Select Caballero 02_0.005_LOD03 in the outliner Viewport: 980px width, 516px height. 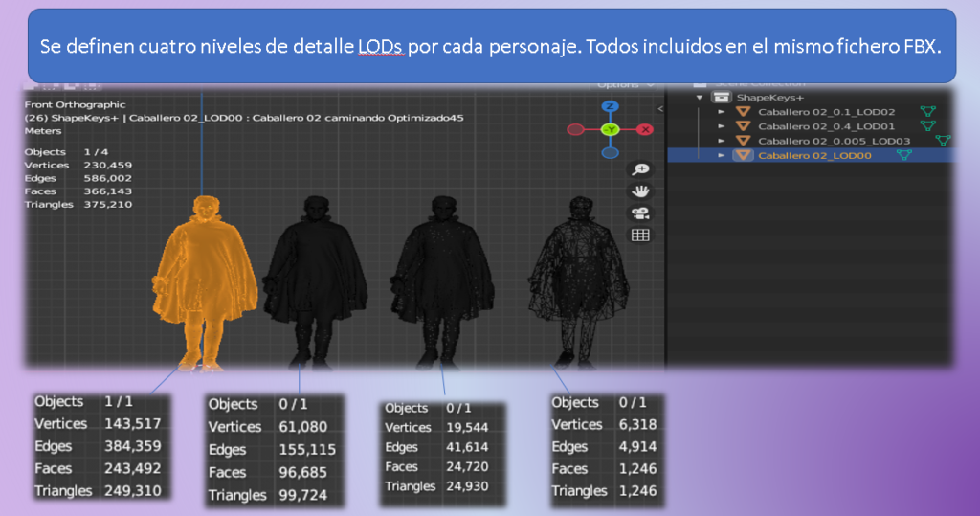click(833, 141)
